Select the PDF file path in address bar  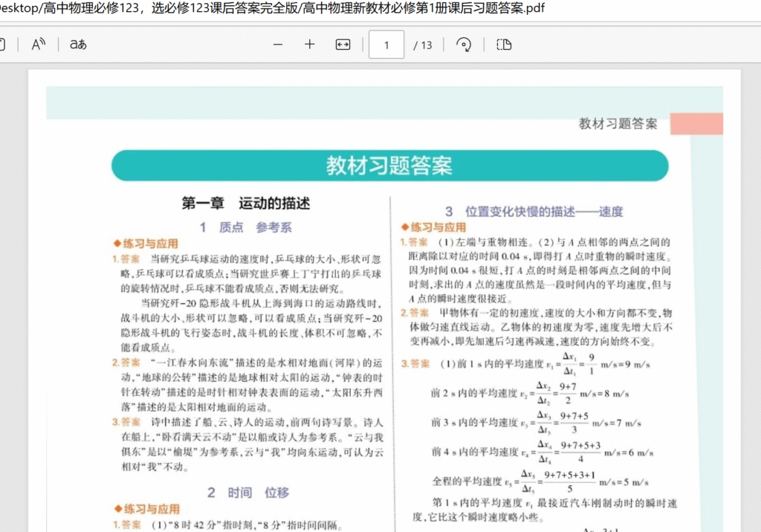[x=272, y=7]
